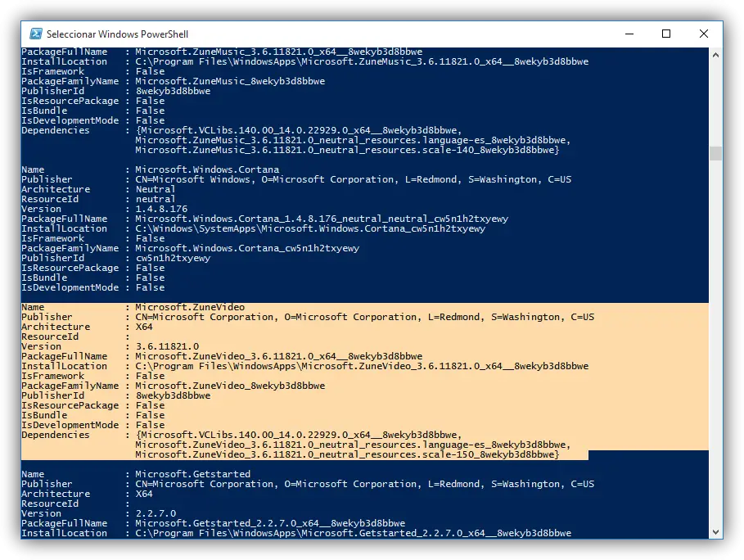The width and height of the screenshot is (744, 560).
Task: Click ZuneVideo version '3.6.11821.0'
Action: coord(167,346)
